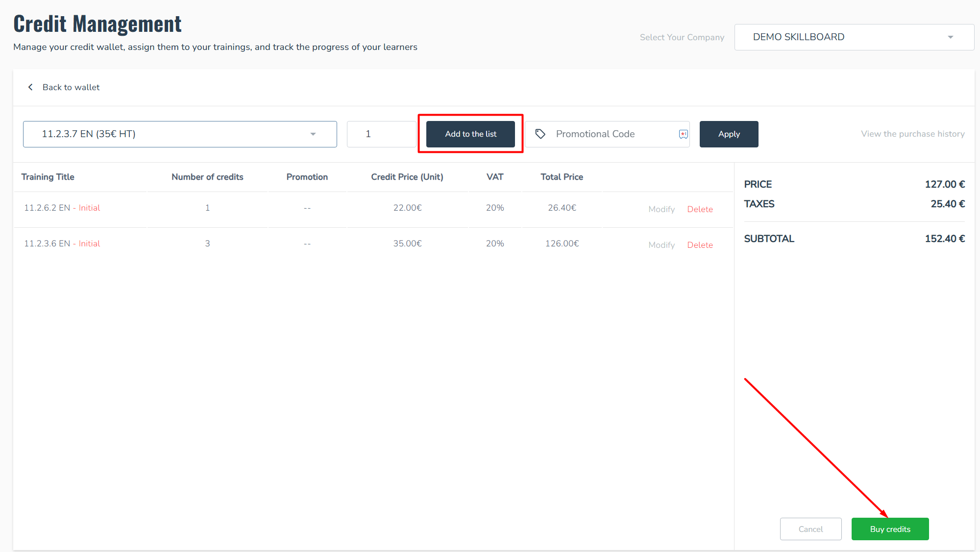Modify the 11.2.6.2 EN row
This screenshot has height=552, width=980.
click(x=661, y=209)
